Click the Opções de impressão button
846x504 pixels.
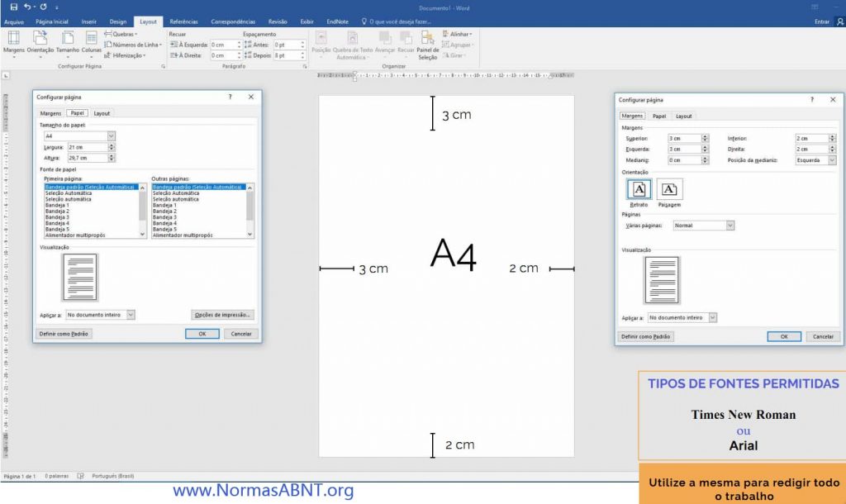222,315
